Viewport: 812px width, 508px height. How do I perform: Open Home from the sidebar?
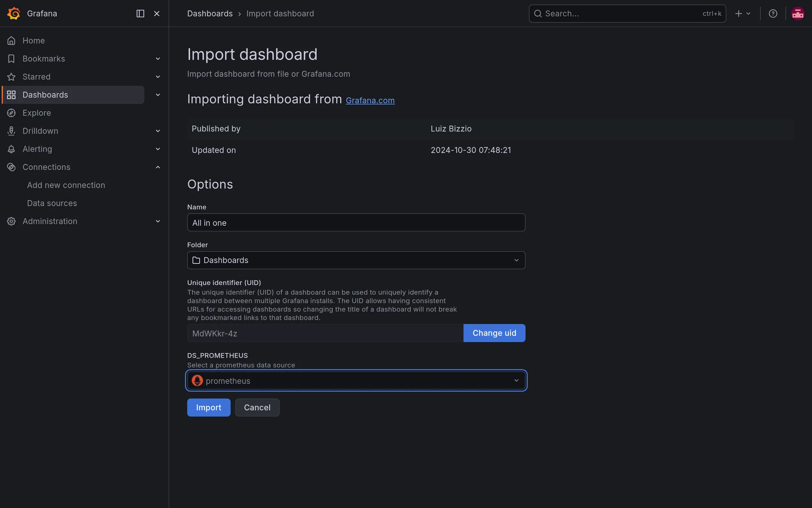(33, 41)
